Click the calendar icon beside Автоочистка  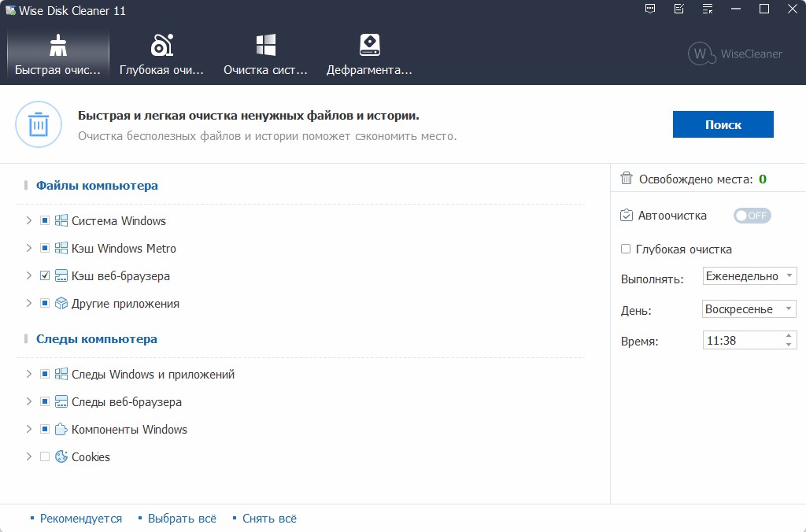tap(626, 215)
